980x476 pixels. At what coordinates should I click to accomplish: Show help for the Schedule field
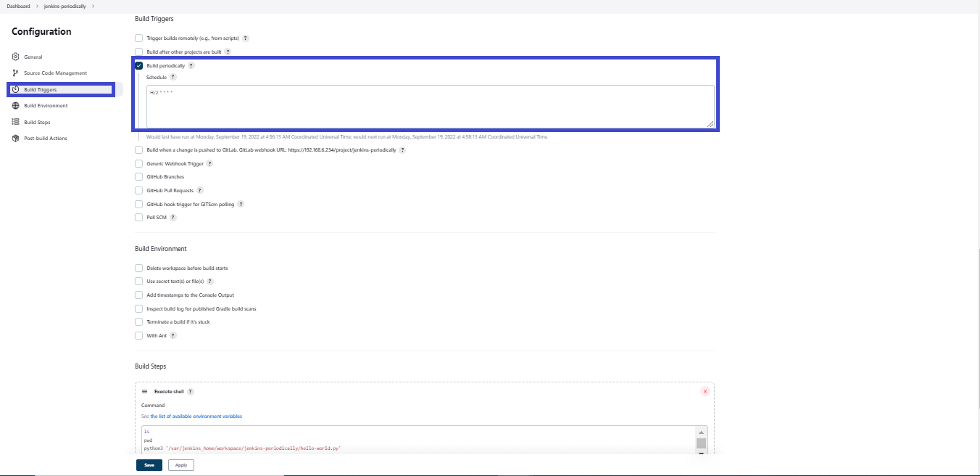click(x=173, y=77)
